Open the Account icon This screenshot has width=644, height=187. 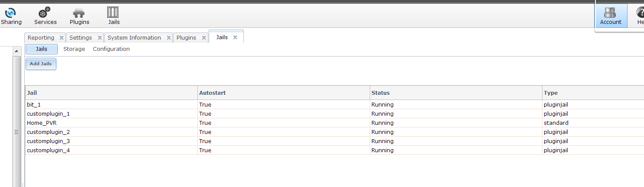click(x=610, y=13)
